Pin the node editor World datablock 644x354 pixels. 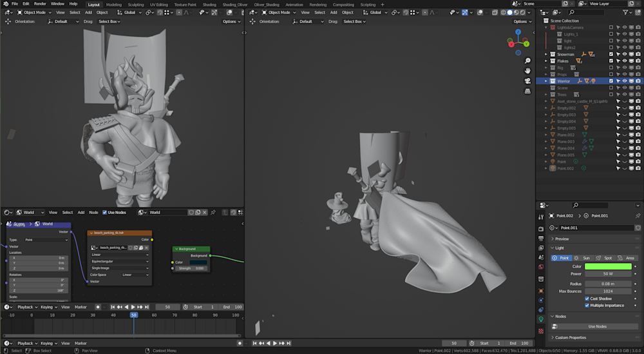(x=213, y=212)
